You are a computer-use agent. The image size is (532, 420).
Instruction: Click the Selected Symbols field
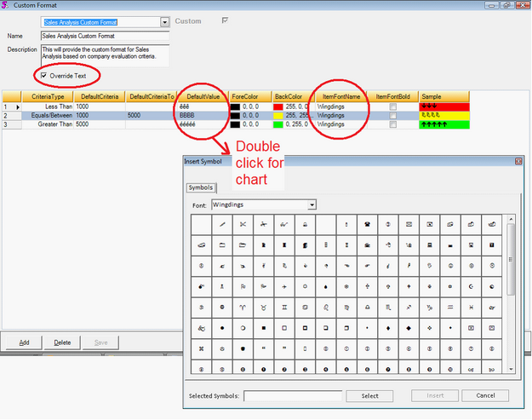293,396
